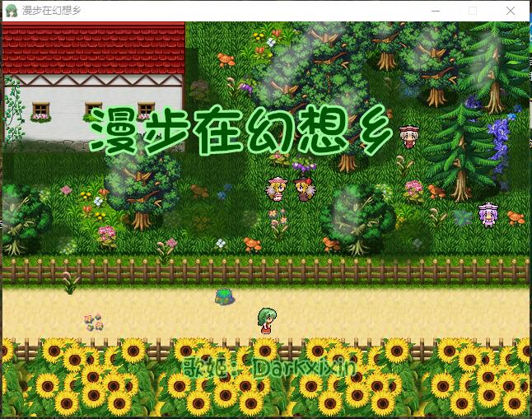This screenshot has height=419, width=532.
Task: Click the green-haired character on the sand path
Action: tap(267, 320)
